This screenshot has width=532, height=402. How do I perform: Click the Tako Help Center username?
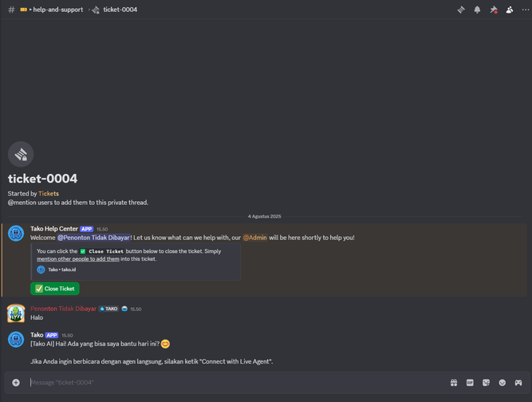pyautogui.click(x=54, y=229)
